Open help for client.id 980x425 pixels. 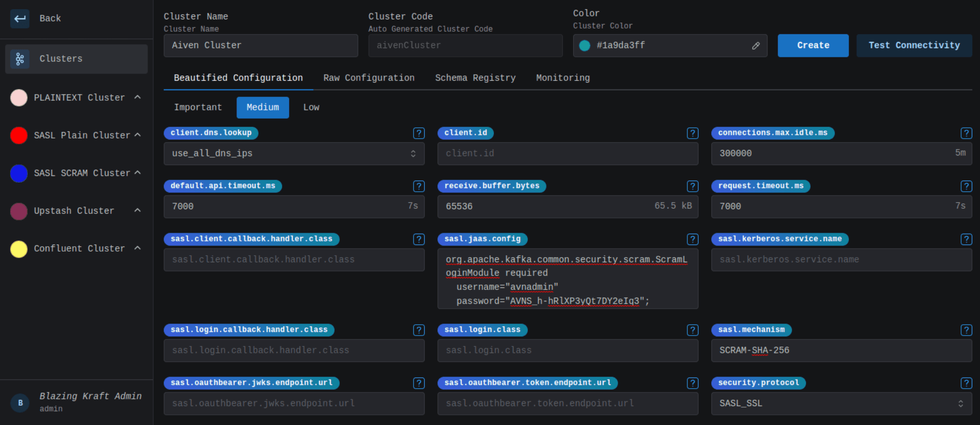pos(692,133)
